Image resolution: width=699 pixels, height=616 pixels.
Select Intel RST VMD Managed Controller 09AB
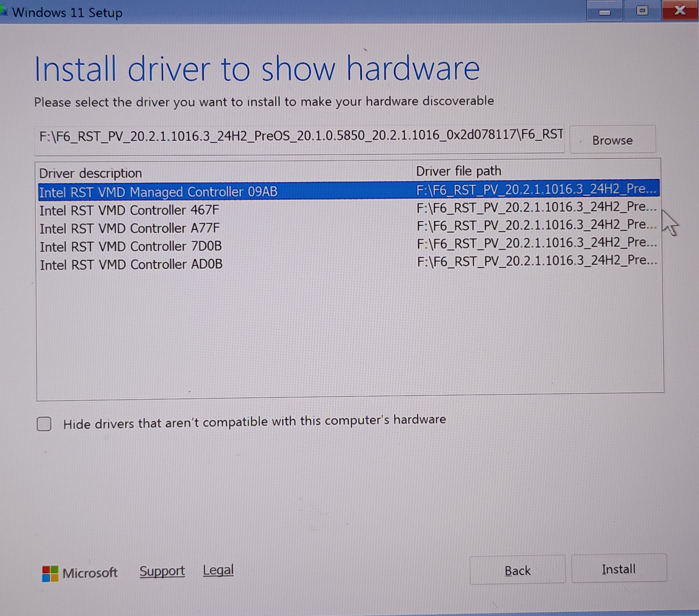tap(349, 191)
